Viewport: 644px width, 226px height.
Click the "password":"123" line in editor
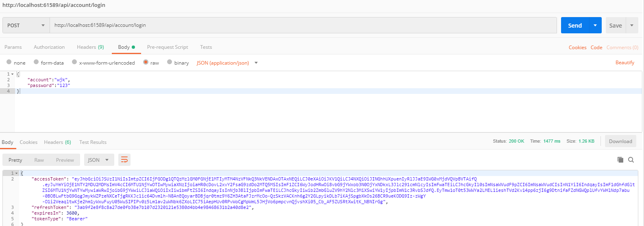pyautogui.click(x=49, y=85)
